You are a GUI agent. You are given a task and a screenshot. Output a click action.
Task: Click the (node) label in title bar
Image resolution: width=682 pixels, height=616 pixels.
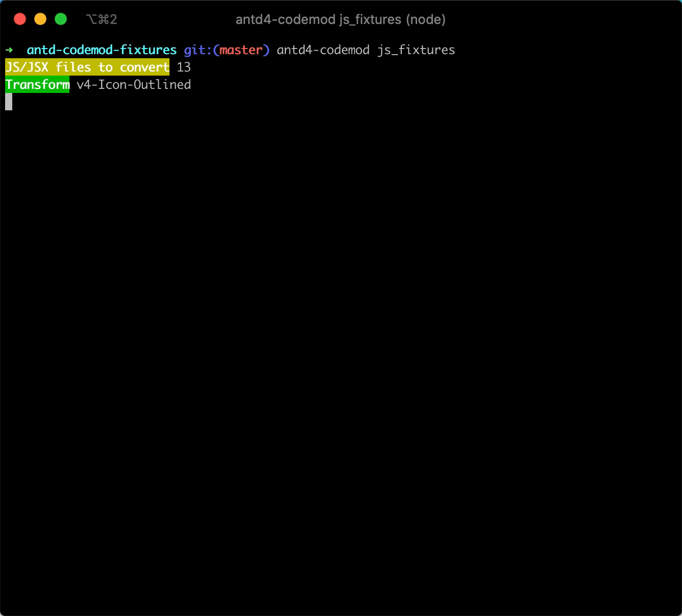pyautogui.click(x=425, y=19)
